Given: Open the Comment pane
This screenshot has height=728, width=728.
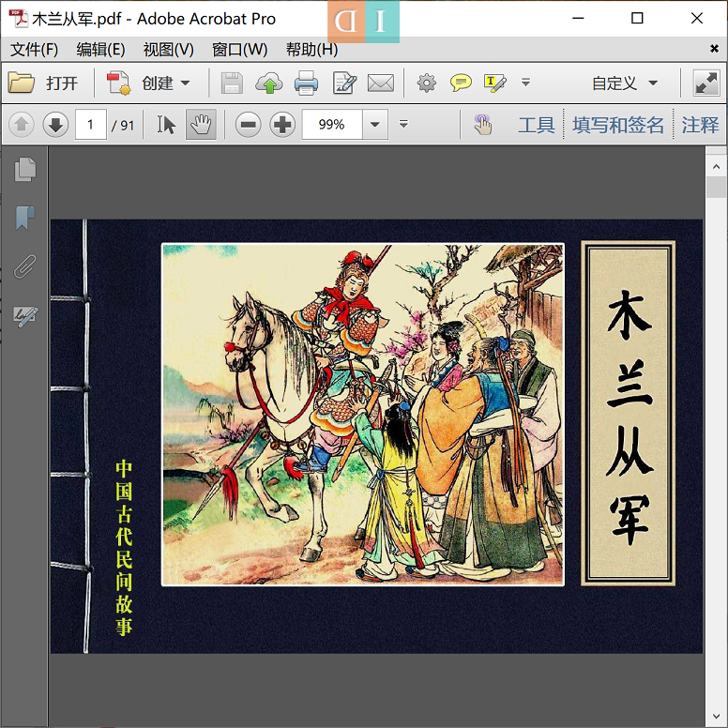Looking at the screenshot, I should 700,125.
